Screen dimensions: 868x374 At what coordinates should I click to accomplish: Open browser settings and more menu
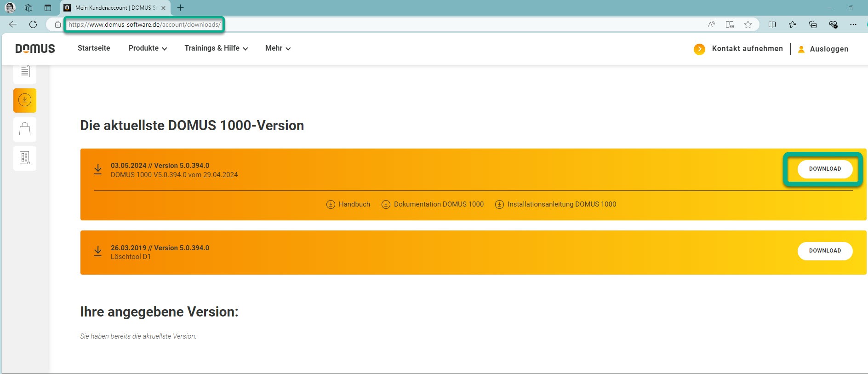point(853,24)
